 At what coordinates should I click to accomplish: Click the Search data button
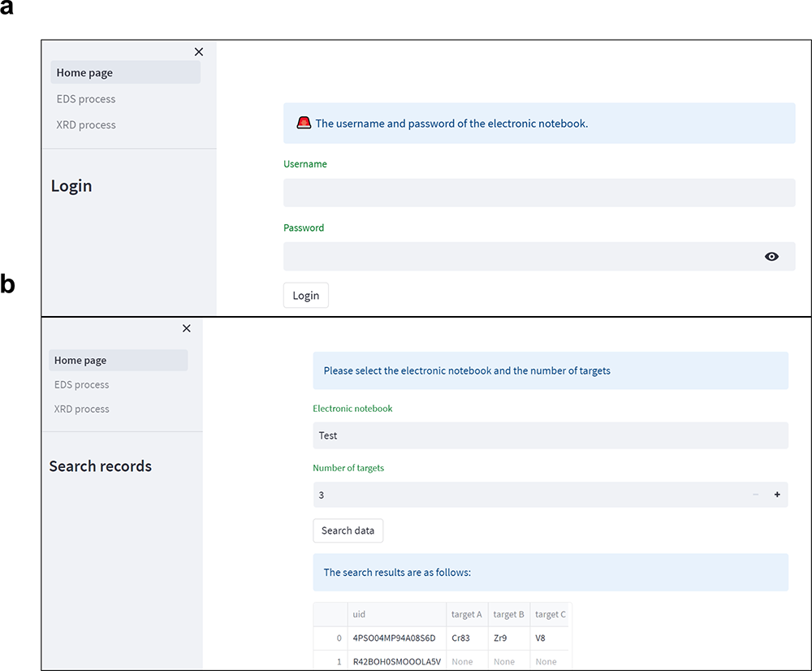click(x=348, y=530)
